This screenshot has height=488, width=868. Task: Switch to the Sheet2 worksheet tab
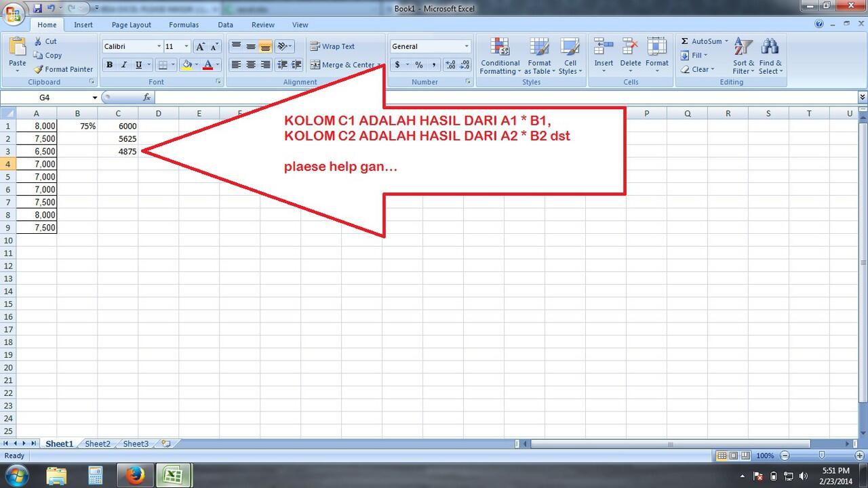point(98,444)
